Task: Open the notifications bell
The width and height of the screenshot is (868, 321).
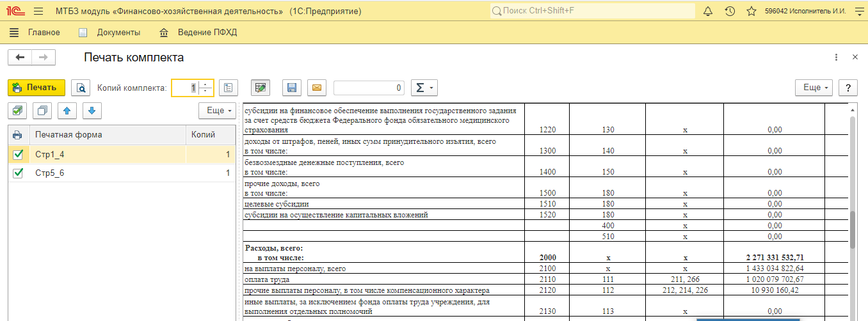Action: [x=708, y=12]
